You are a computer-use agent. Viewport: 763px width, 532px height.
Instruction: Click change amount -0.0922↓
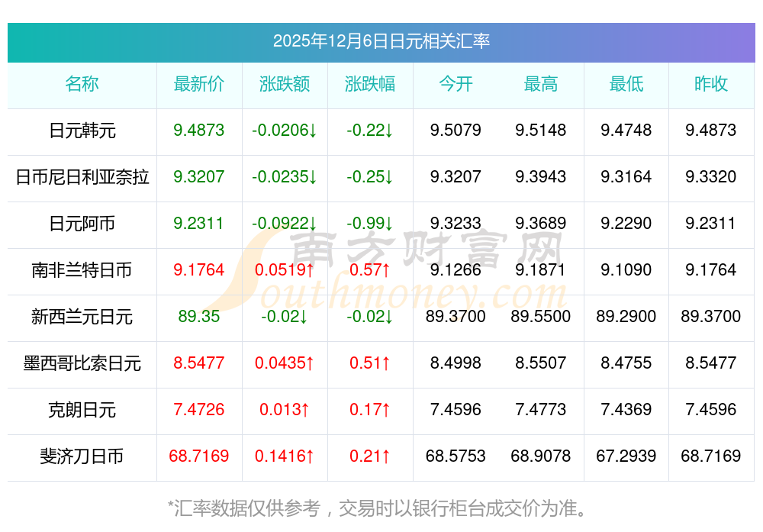(x=285, y=224)
